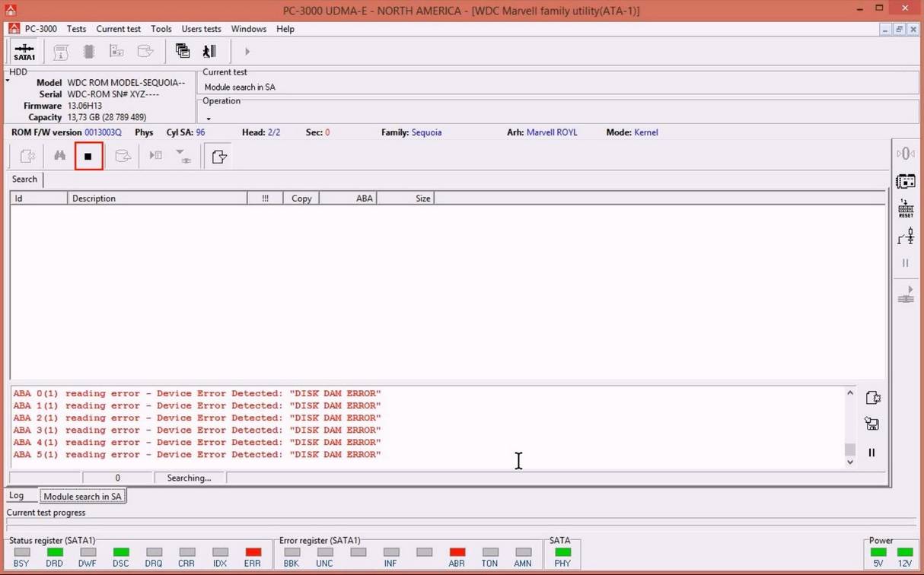Viewport: 924px width, 575px height.
Task: Stop the running module search
Action: coord(88,157)
